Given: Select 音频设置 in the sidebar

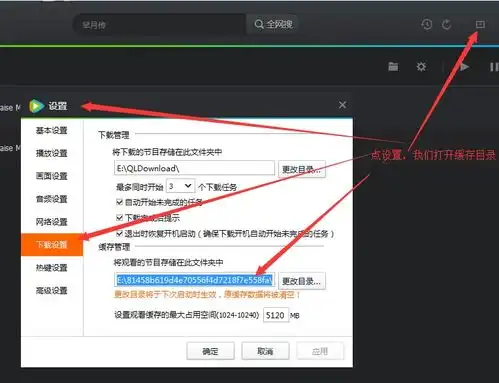Looking at the screenshot, I should (x=52, y=199).
